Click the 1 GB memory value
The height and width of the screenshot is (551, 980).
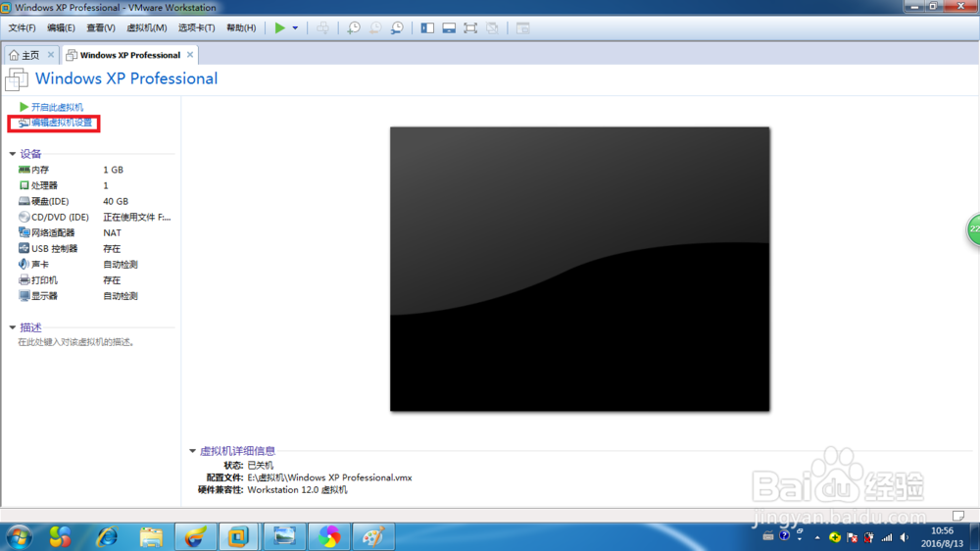tap(113, 170)
